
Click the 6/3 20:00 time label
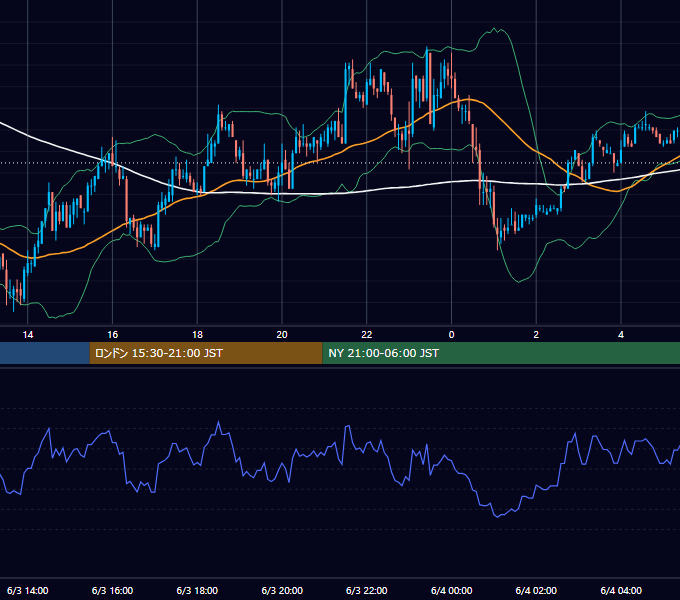(282, 590)
